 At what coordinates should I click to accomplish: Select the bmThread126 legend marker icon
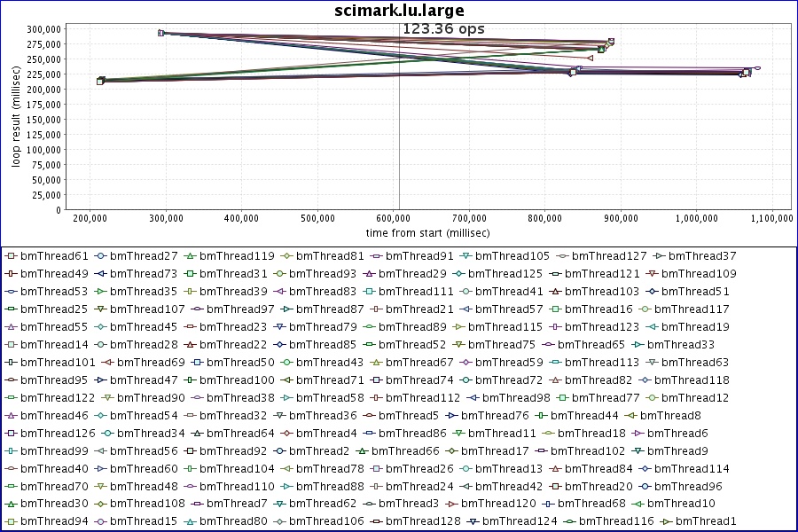11,433
